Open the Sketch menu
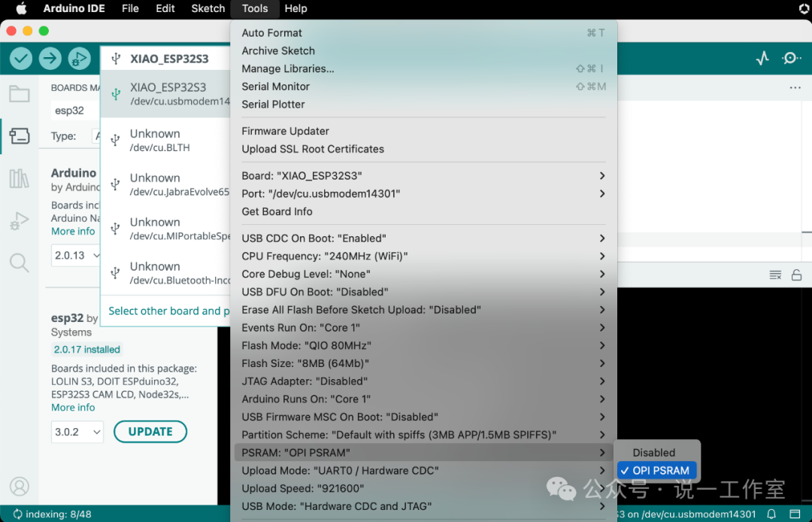The height and width of the screenshot is (522, 812). 208,8
